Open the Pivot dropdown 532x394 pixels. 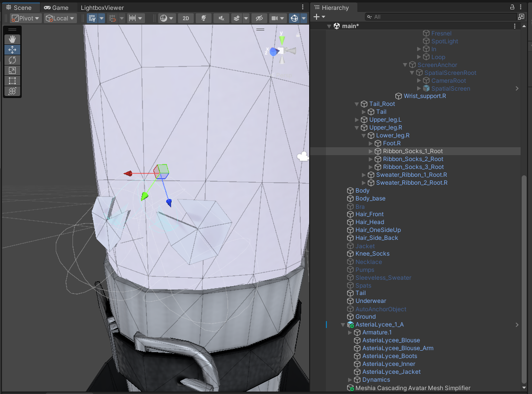[26, 18]
